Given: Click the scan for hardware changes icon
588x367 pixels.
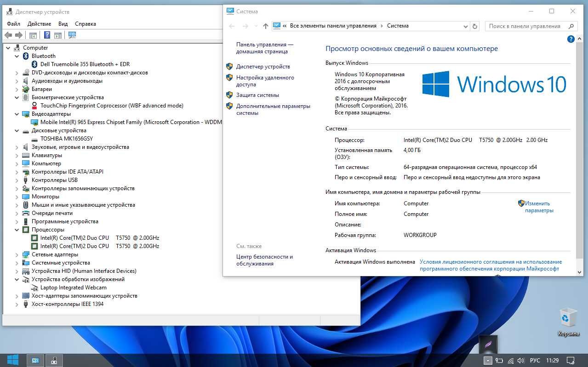Looking at the screenshot, I should point(72,35).
